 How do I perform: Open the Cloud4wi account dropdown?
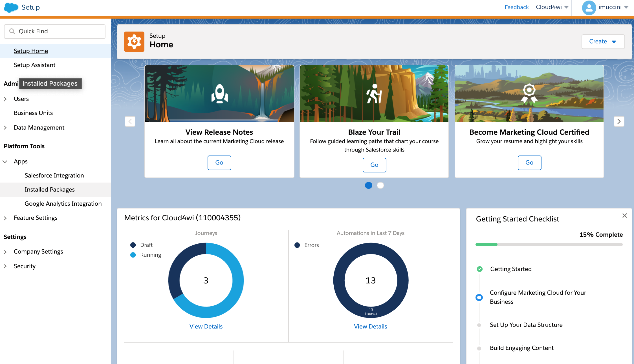(x=552, y=7)
